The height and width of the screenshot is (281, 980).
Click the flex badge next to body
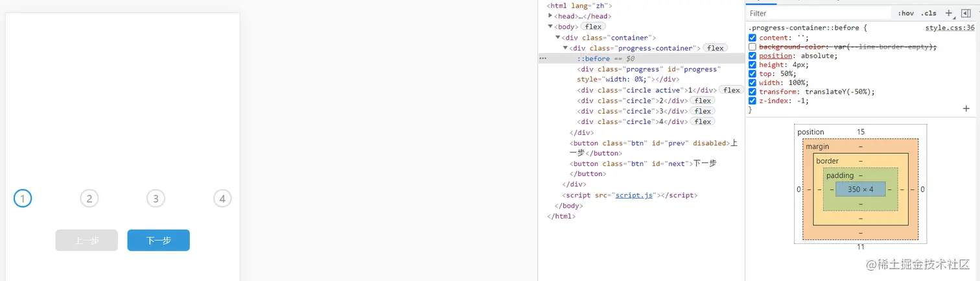[x=593, y=27]
